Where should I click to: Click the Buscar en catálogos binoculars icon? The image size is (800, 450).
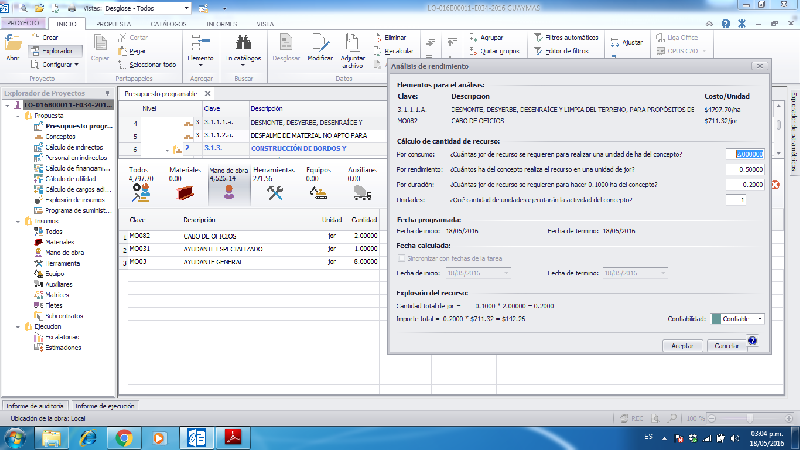point(247,44)
